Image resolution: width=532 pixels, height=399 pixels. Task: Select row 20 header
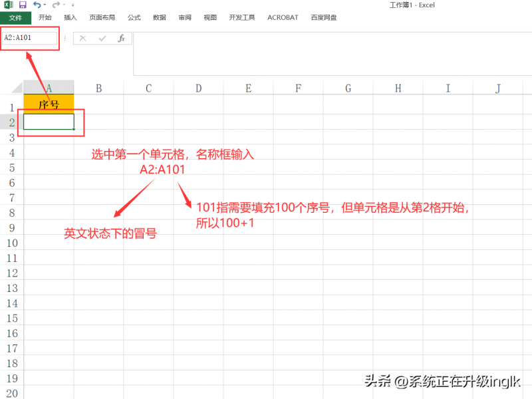click(x=12, y=393)
